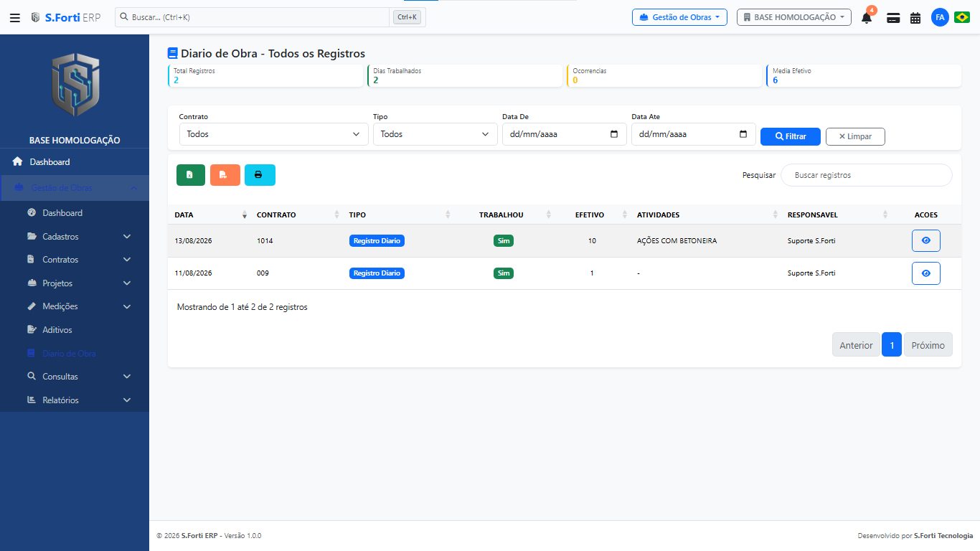Open the card icon in top bar
980x551 pixels.
(x=893, y=18)
